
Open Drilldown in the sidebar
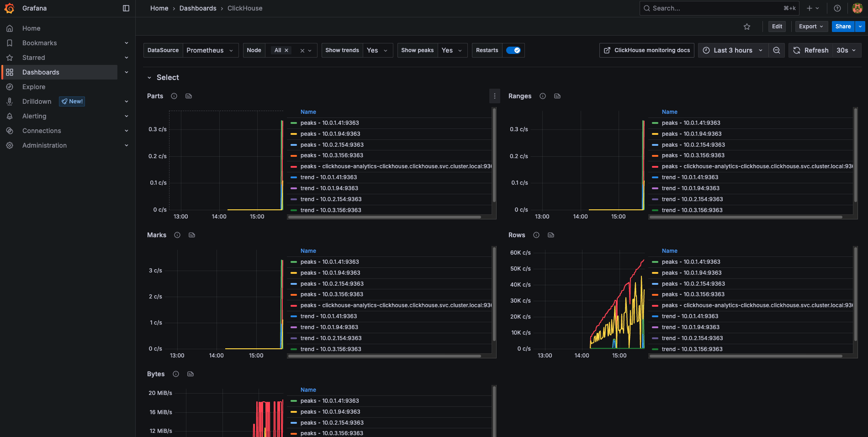point(37,101)
